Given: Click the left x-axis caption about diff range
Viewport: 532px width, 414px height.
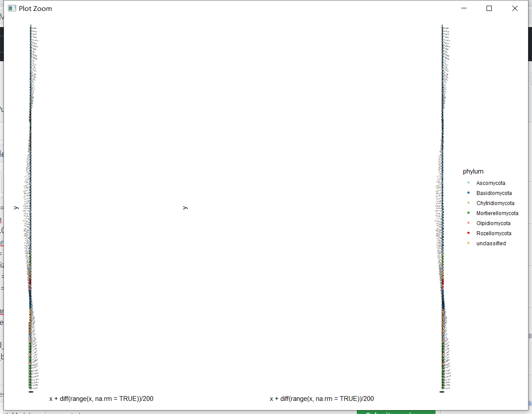Looking at the screenshot, I should (101, 398).
